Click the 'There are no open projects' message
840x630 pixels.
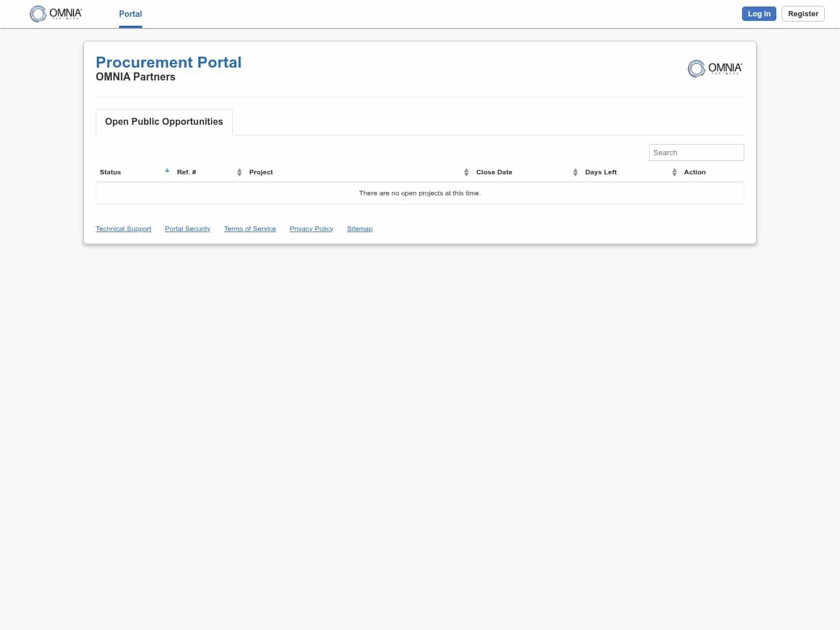(420, 193)
